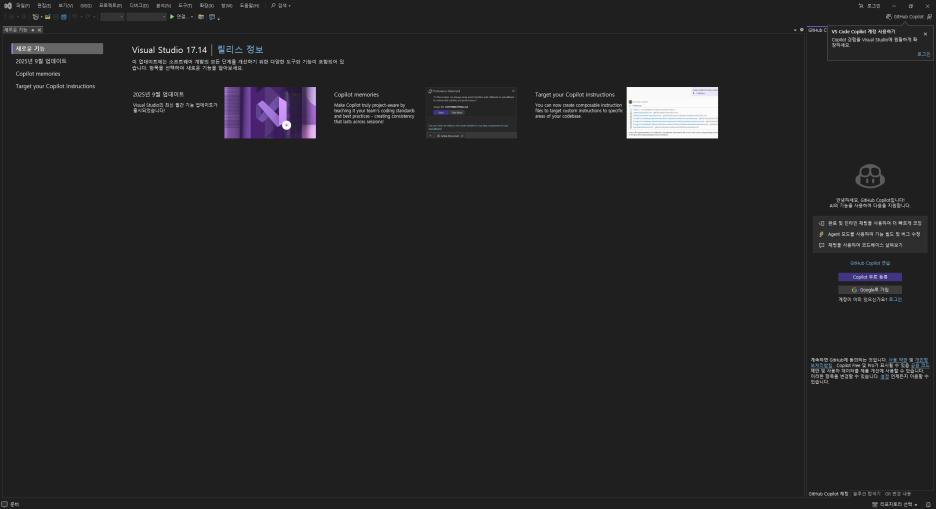This screenshot has height=509, width=936.
Task: Click the Target your Copilot instructions card title
Action: (574, 94)
